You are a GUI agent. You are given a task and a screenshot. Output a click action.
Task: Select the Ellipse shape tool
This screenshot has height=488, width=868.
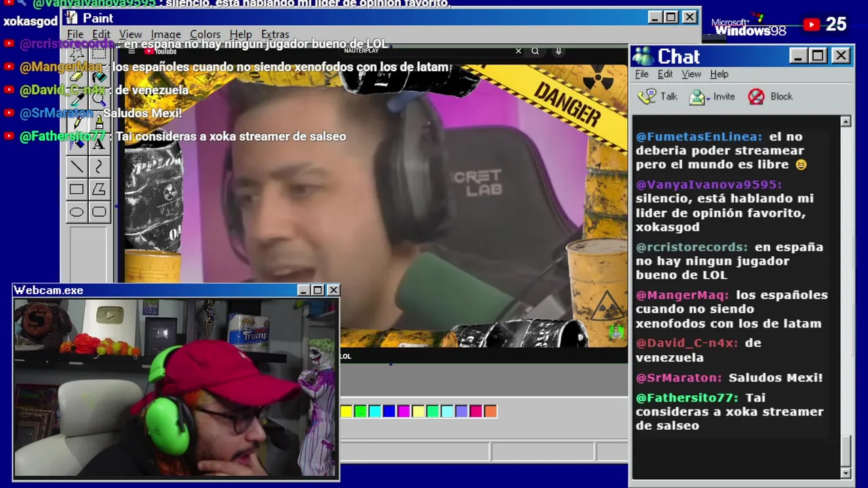pos(77,211)
